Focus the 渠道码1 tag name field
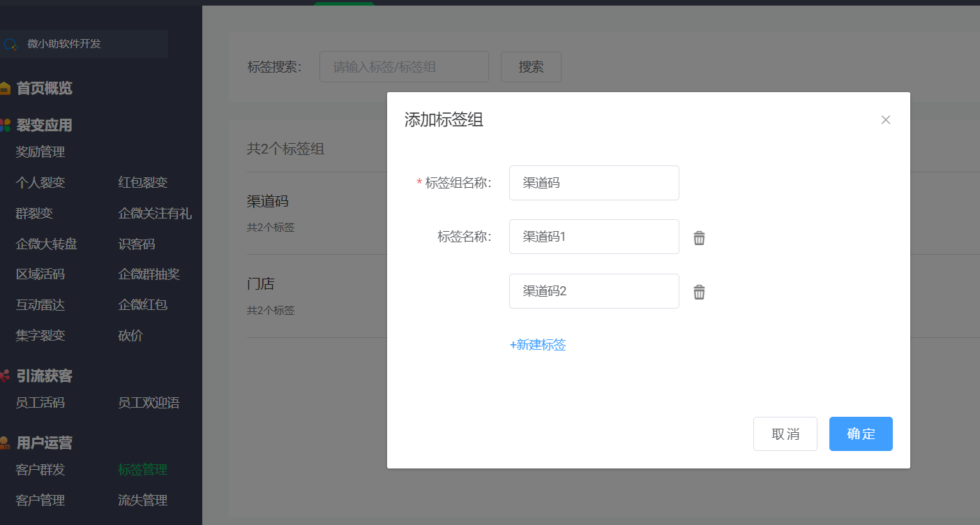The height and width of the screenshot is (525, 980). pyautogui.click(x=594, y=237)
